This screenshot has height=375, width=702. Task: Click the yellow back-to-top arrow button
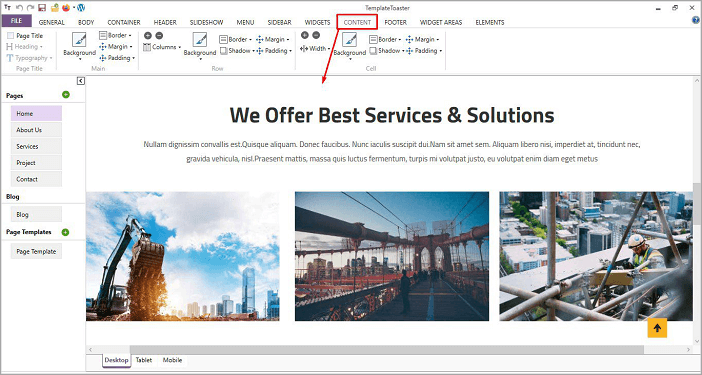coord(657,328)
